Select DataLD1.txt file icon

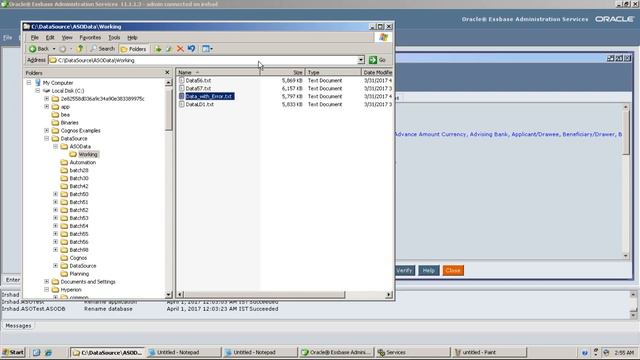click(182, 104)
